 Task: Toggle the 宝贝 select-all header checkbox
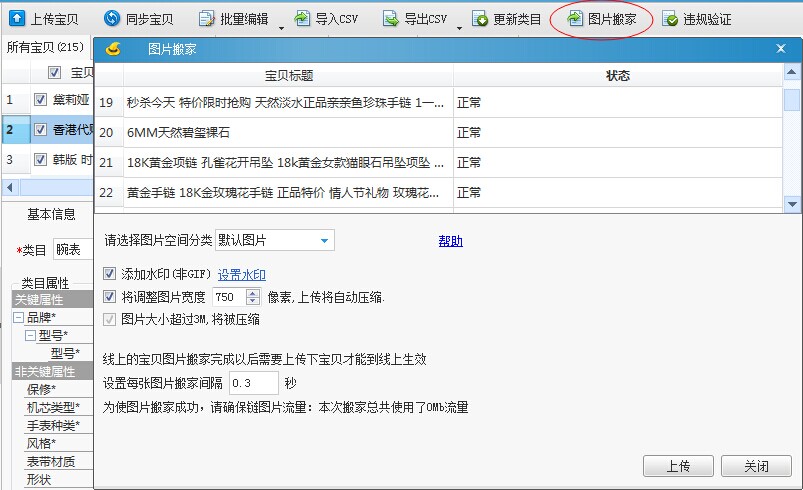point(55,72)
